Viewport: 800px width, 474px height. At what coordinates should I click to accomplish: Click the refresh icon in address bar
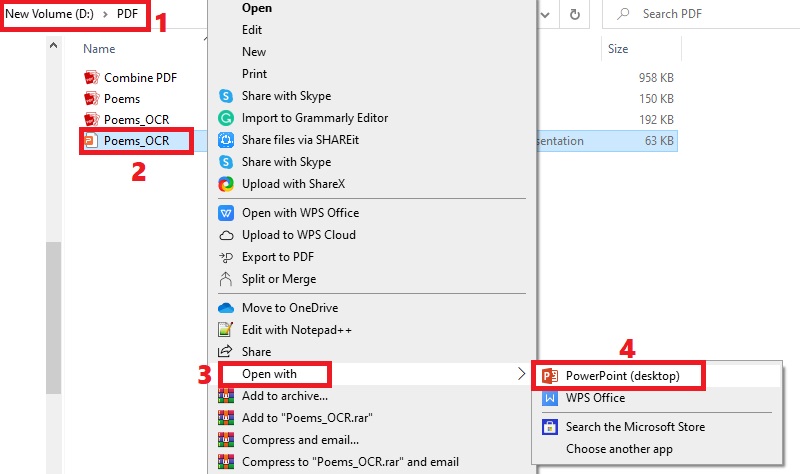(x=574, y=14)
